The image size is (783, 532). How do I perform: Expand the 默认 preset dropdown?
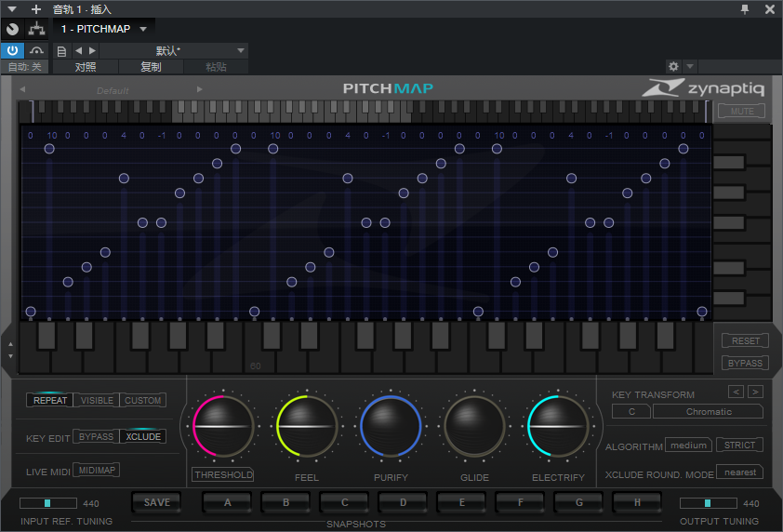[x=173, y=50]
